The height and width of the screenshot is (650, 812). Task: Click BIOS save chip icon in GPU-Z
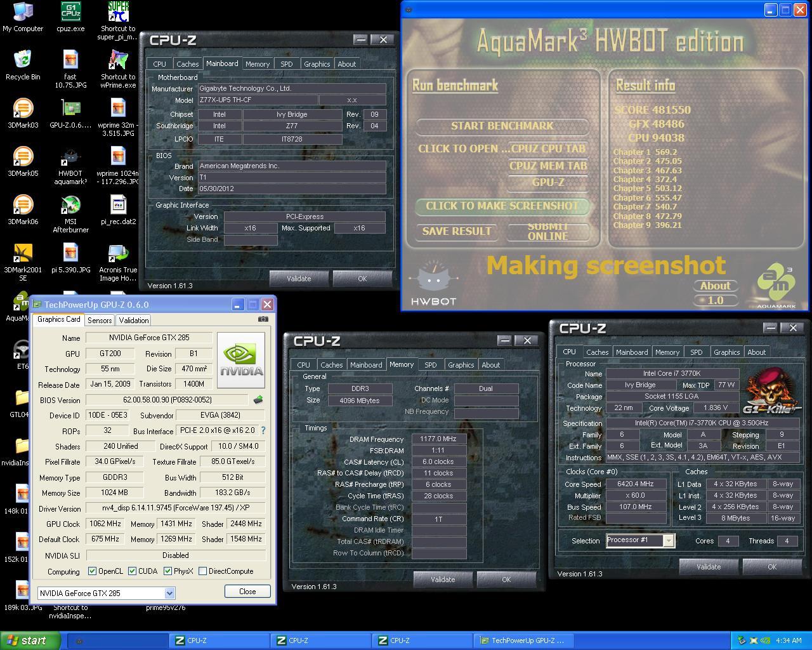click(258, 400)
